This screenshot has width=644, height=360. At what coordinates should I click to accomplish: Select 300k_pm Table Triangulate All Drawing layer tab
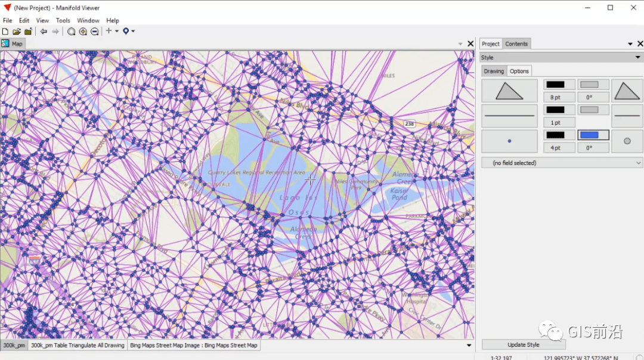click(x=78, y=345)
